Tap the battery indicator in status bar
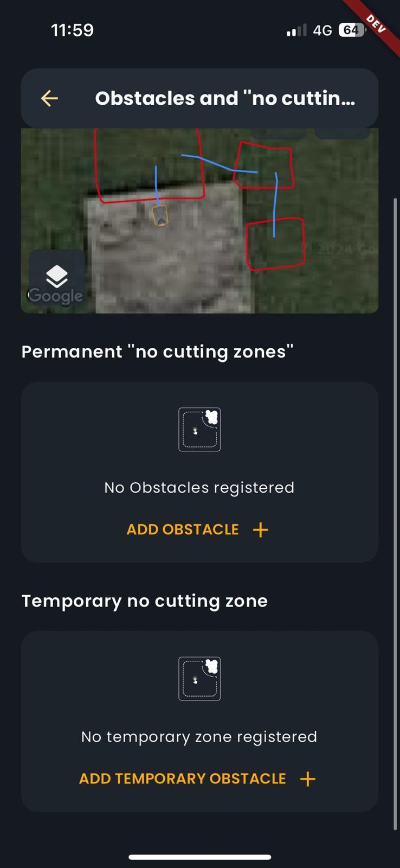The height and width of the screenshot is (868, 400). [352, 30]
